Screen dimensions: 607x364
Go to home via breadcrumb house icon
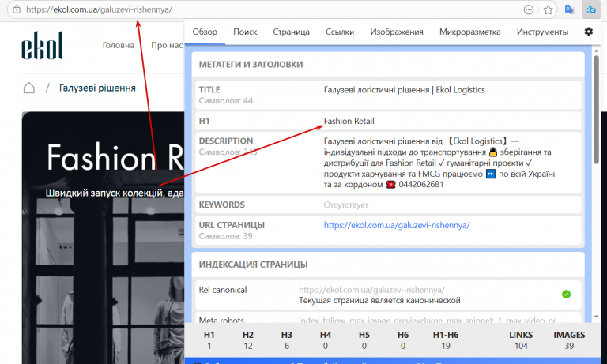[29, 88]
